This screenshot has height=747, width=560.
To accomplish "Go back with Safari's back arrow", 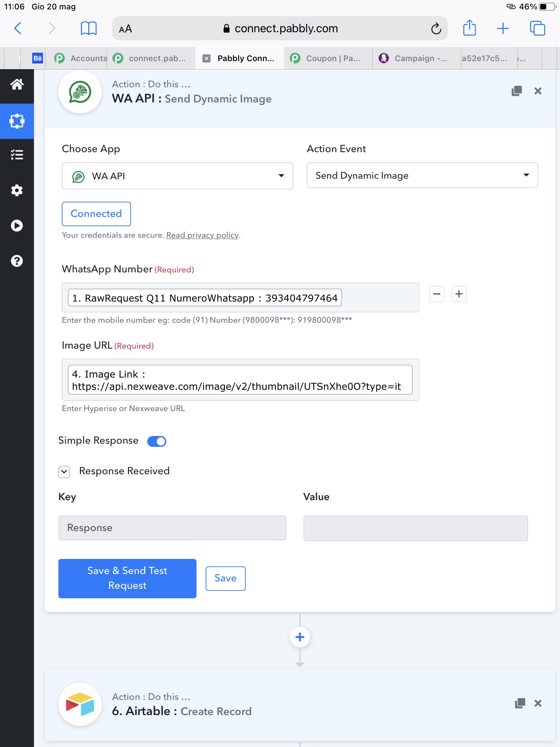I will coord(18,28).
